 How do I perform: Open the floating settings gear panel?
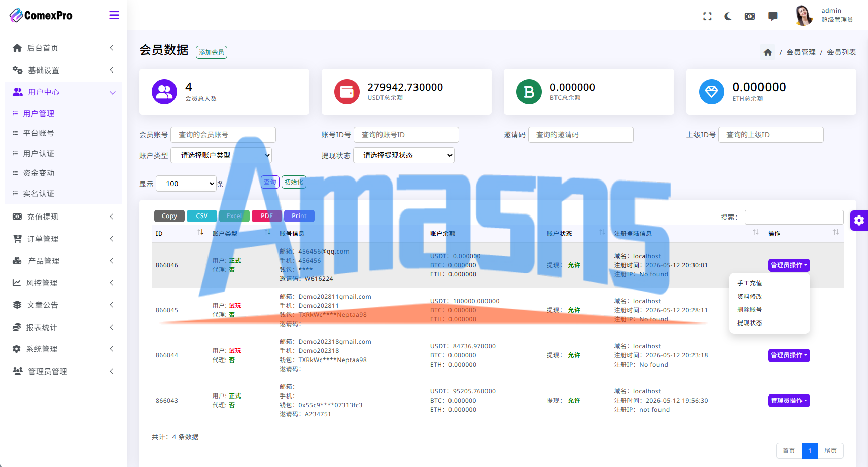click(x=859, y=220)
